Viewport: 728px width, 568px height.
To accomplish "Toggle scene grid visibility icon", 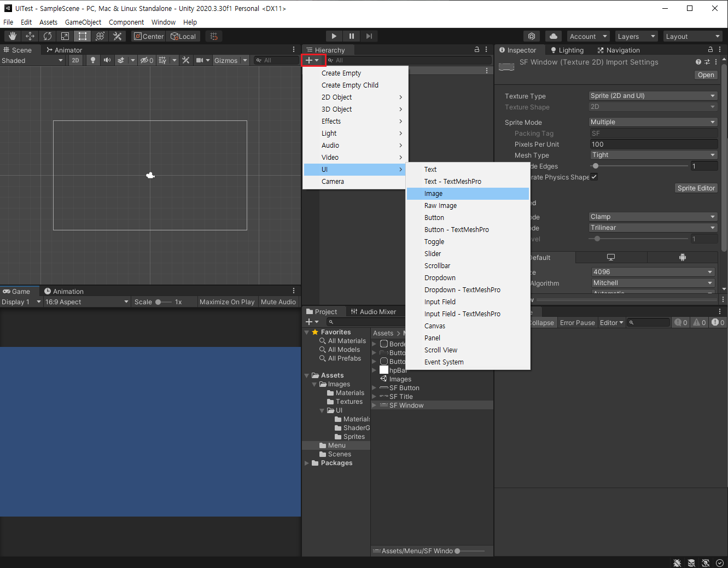I will [162, 60].
